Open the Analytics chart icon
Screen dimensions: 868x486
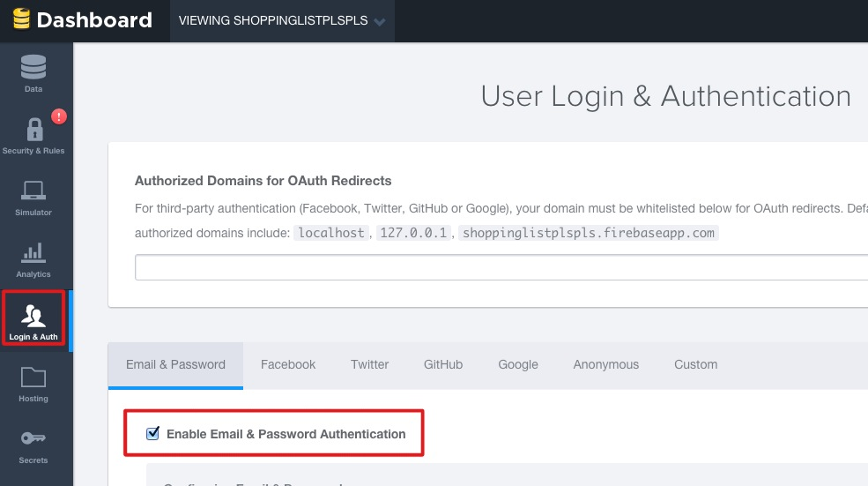(x=33, y=252)
